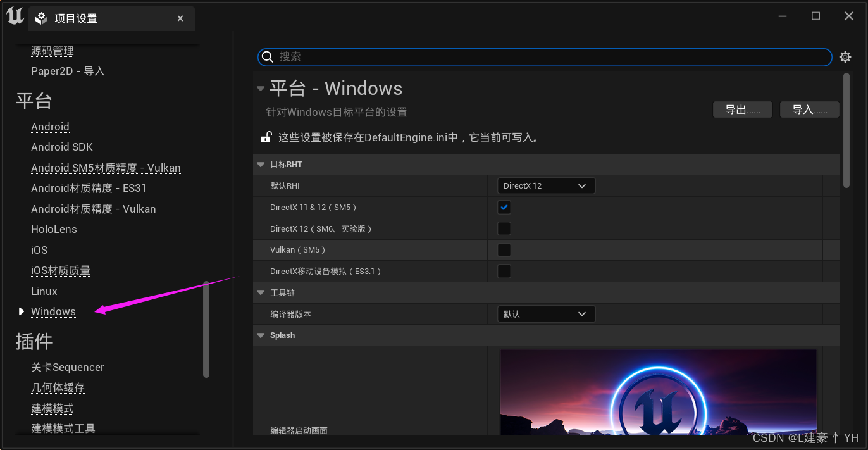Open the 默认RHI DirectX 12 dropdown
The width and height of the screenshot is (868, 450).
[546, 186]
